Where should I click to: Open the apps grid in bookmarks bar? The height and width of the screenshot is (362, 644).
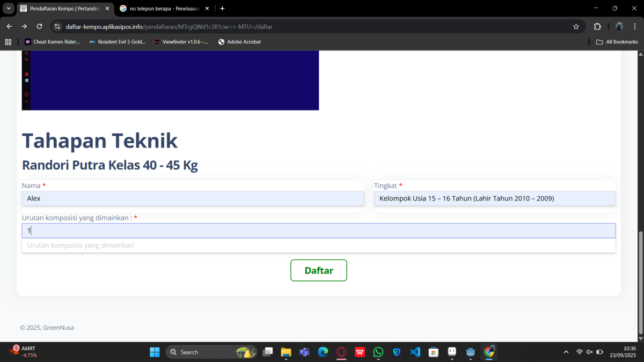point(8,42)
